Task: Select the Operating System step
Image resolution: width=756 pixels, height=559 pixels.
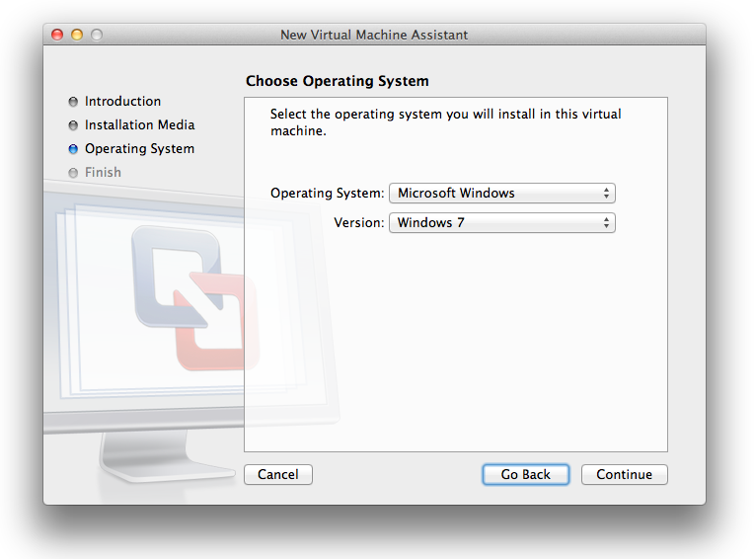Action: 140,148
